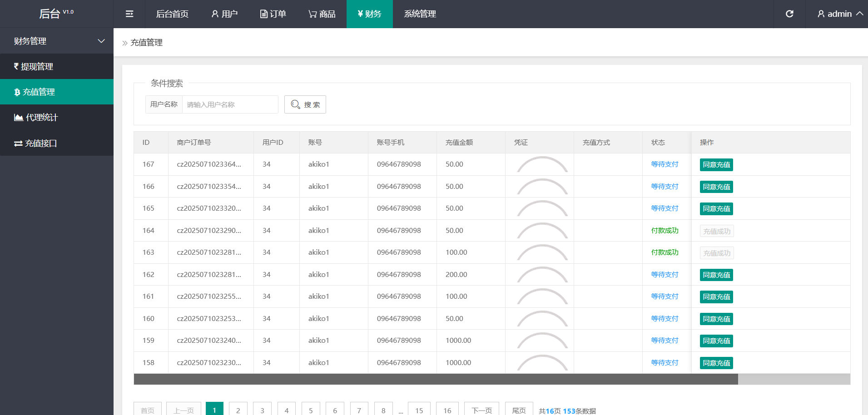868x415 pixels.
Task: Approve recharge for order ID 159
Action: [716, 341]
